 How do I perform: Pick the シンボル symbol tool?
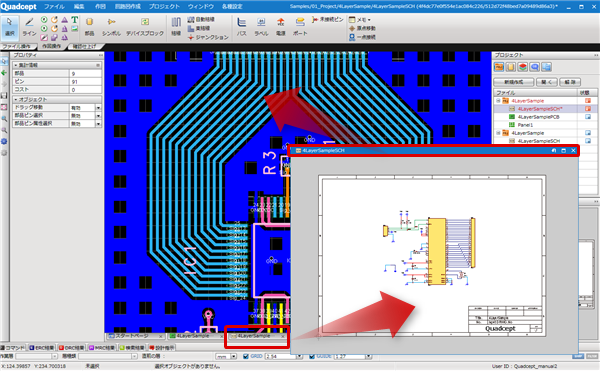pyautogui.click(x=111, y=27)
